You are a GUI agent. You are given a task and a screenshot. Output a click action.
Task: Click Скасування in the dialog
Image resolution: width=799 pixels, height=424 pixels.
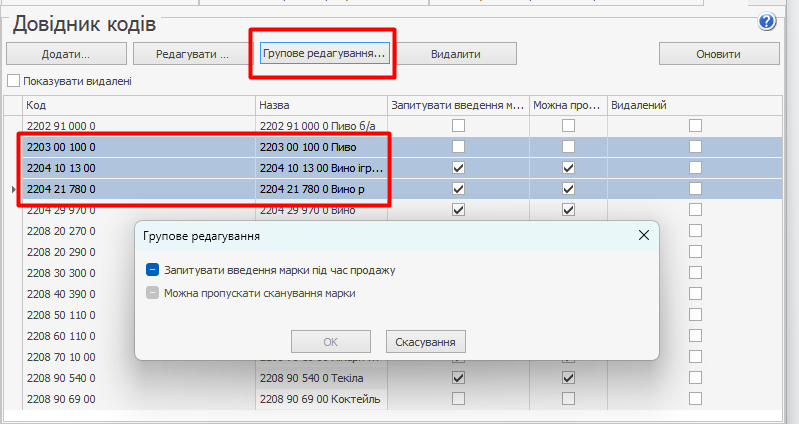click(425, 341)
